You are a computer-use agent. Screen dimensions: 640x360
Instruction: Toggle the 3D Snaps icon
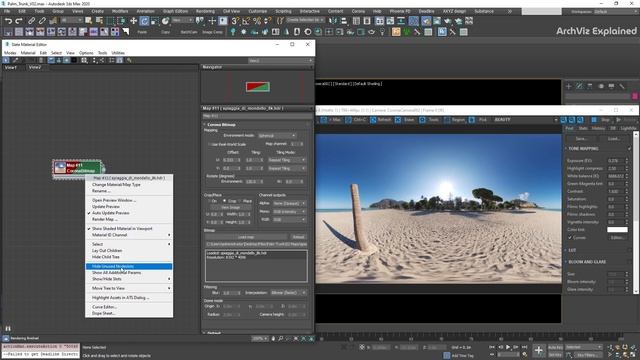pos(235,21)
